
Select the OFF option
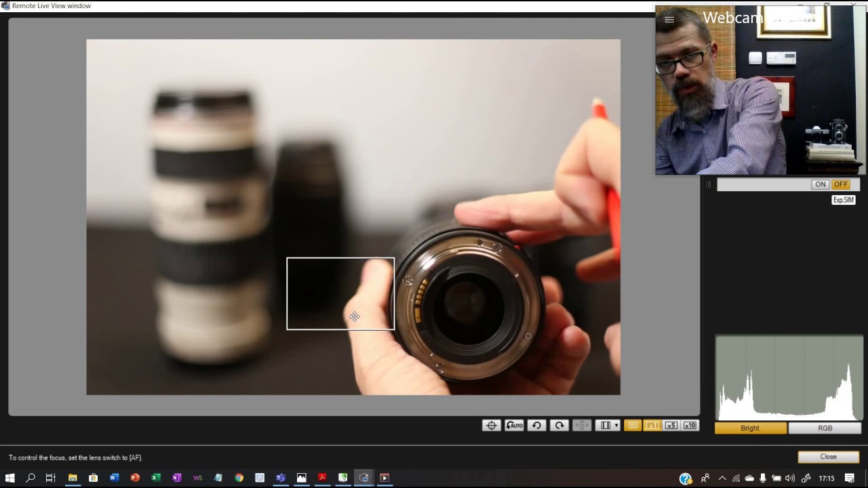841,184
